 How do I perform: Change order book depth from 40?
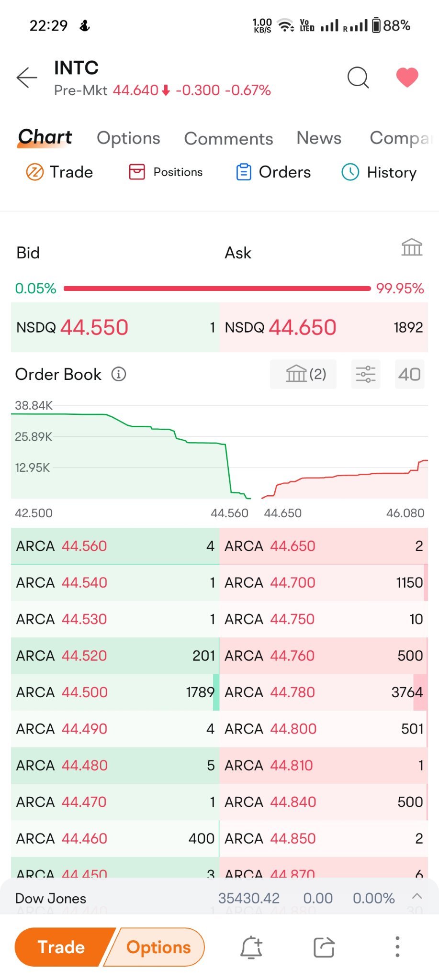pyautogui.click(x=409, y=374)
